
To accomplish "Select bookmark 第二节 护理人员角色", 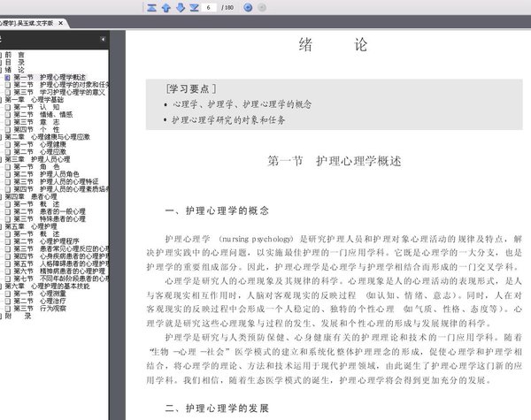I will coord(46,174).
